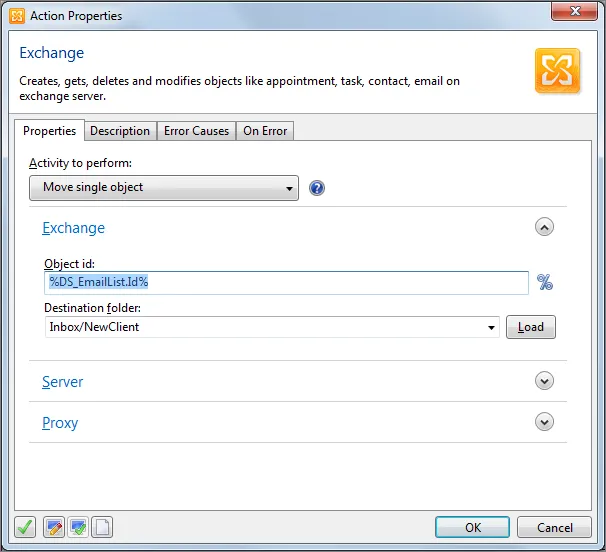Viewport: 606px width, 552px height.
Task: Click the monitor with checkmark icon
Action: (78, 527)
